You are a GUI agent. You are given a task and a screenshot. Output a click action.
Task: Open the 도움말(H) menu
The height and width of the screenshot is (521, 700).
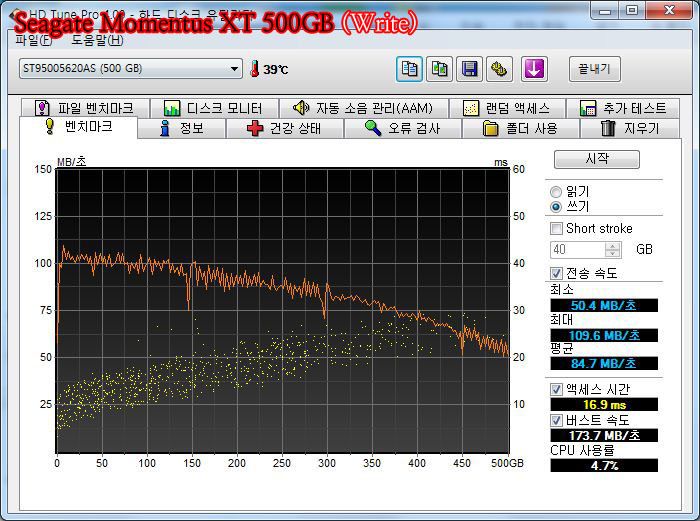coord(97,40)
